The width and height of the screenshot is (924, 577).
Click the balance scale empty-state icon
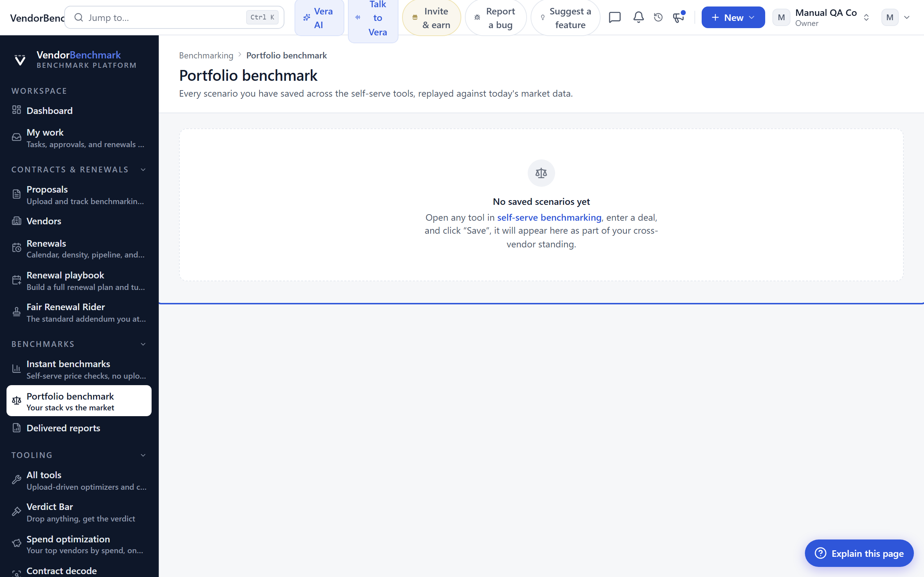coord(541,173)
